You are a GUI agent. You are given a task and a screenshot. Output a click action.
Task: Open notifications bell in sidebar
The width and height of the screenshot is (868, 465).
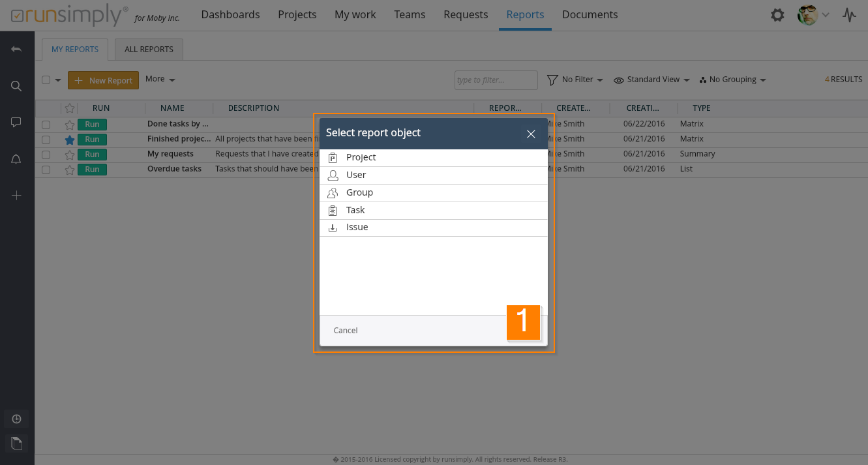[17, 159]
